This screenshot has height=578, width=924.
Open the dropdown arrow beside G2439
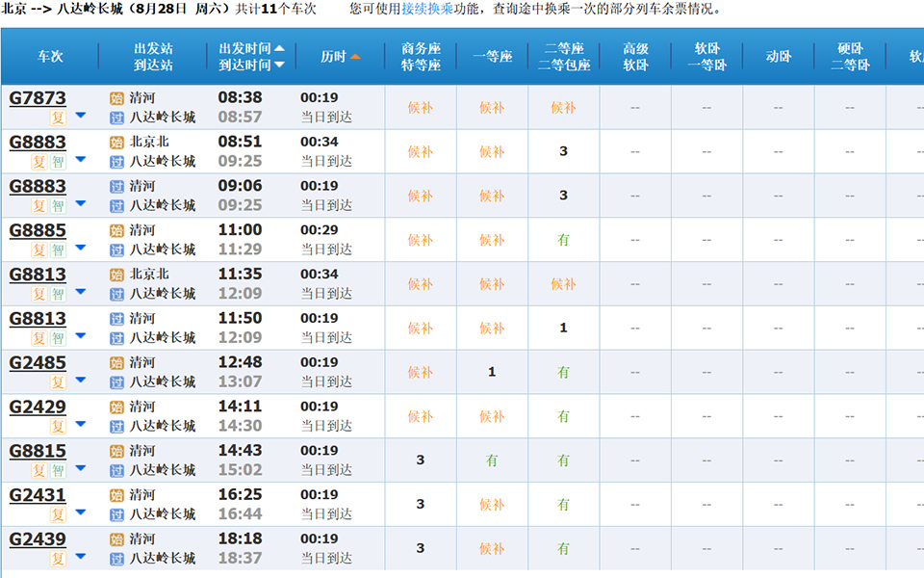[x=80, y=557]
